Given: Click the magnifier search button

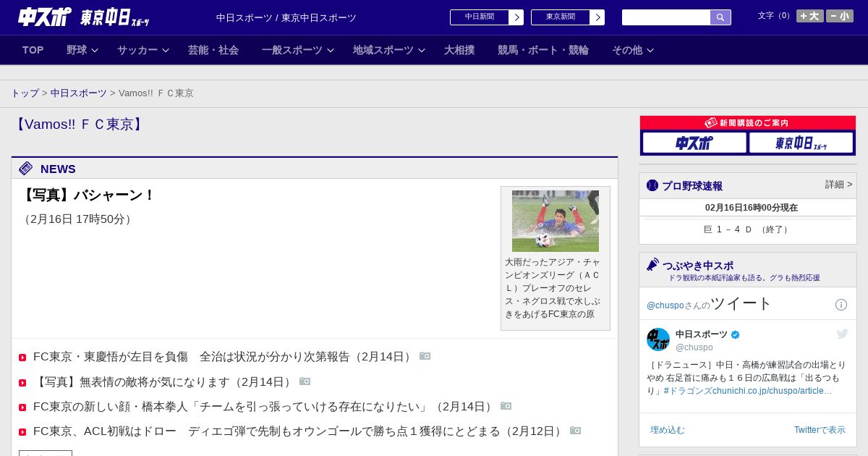Looking at the screenshot, I should 720,17.
